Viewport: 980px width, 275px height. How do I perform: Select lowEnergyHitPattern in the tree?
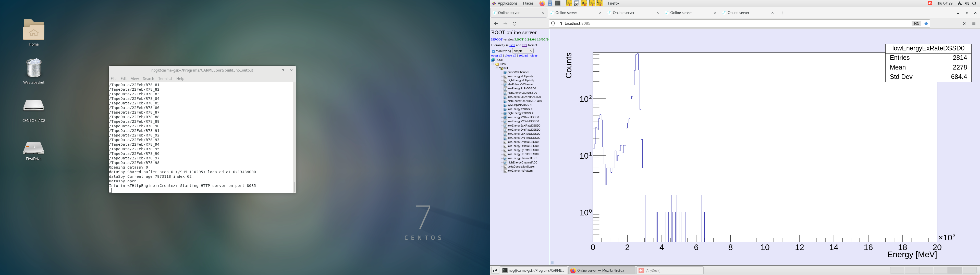click(520, 171)
